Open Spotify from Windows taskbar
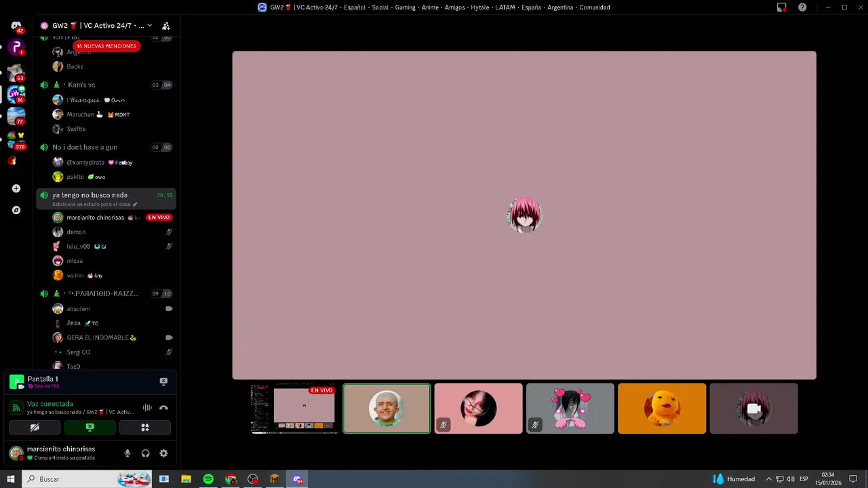868x488 pixels. (208, 479)
